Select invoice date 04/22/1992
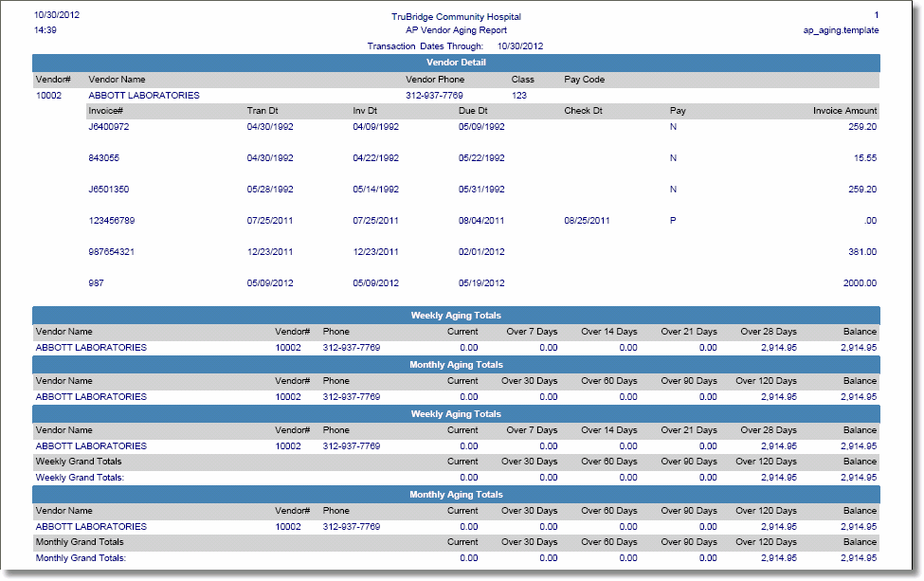 (375, 158)
